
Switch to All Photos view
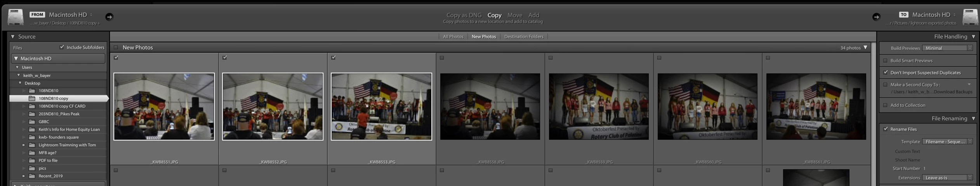coord(453,37)
